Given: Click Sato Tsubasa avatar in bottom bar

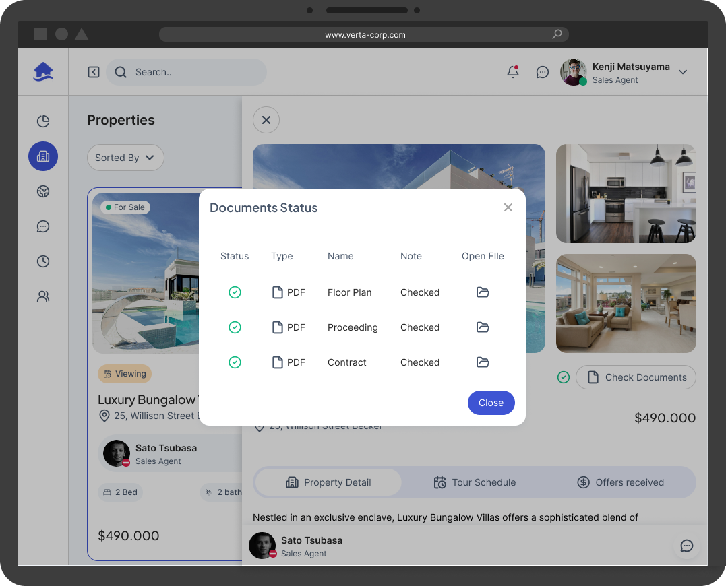Looking at the screenshot, I should (x=263, y=546).
